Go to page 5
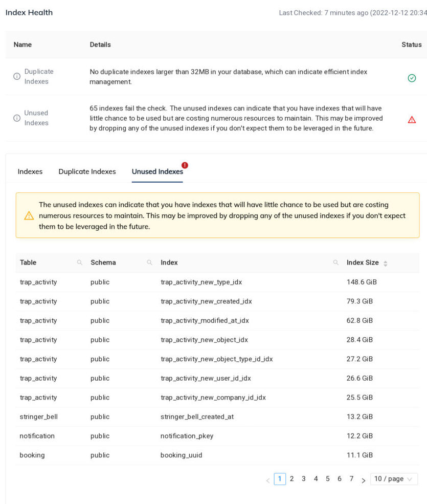This screenshot has width=427, height=504. [328, 478]
